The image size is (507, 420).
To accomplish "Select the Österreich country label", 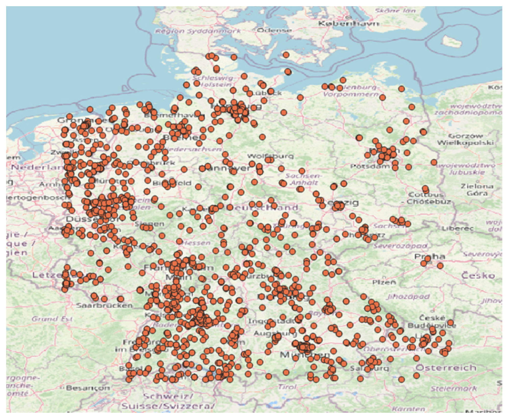I will pos(446,368).
